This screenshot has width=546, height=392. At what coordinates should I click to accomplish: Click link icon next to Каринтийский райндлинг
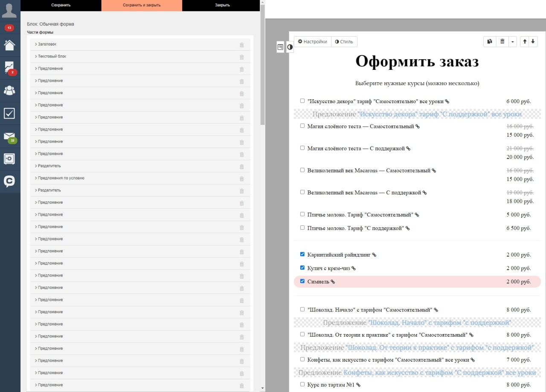coord(374,255)
